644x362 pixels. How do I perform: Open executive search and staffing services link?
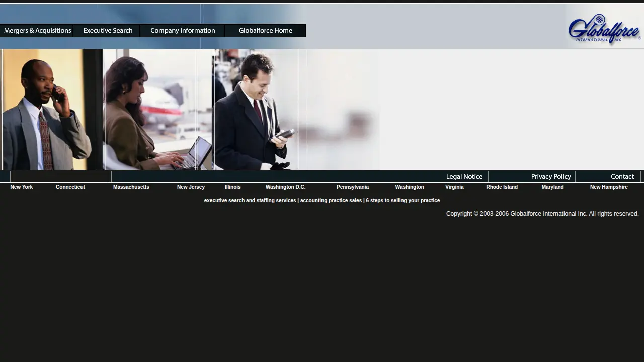pos(250,200)
